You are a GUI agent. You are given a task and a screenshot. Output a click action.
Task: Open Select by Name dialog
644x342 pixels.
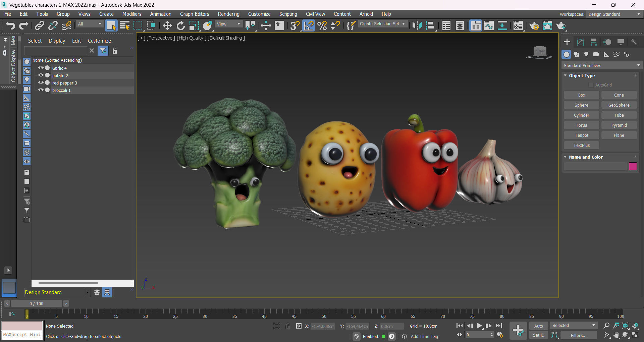click(x=125, y=25)
